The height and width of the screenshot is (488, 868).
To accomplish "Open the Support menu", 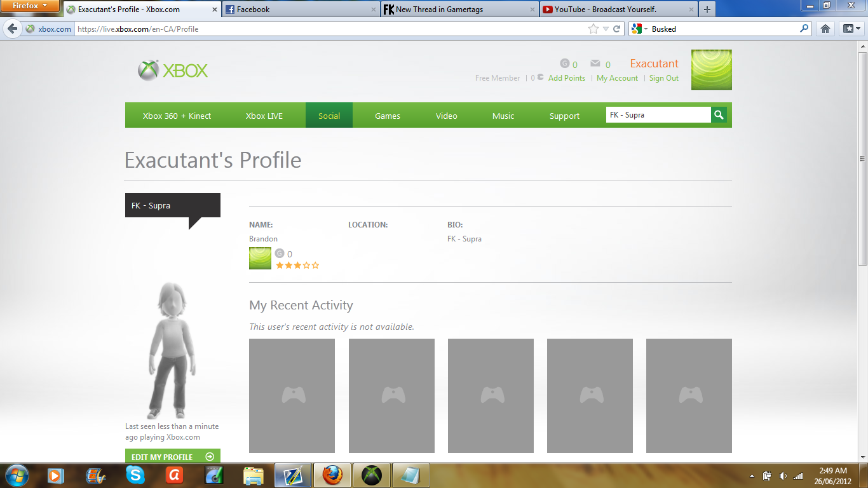I will (x=565, y=116).
